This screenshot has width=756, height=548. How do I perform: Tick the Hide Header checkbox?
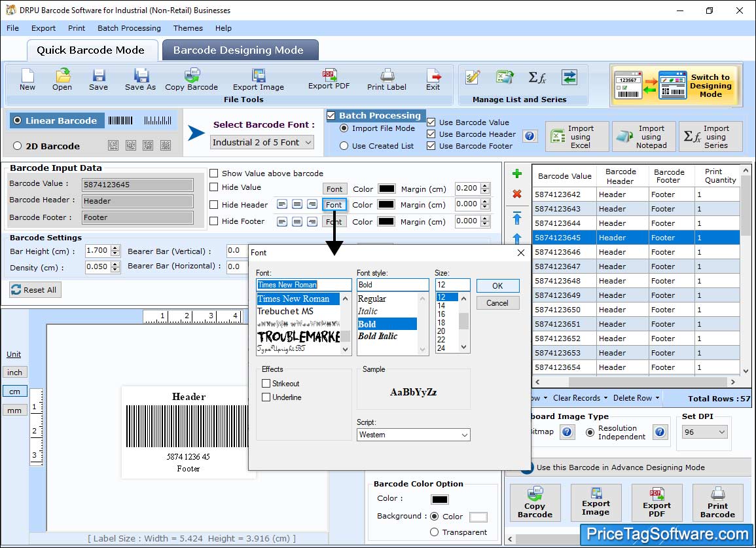click(213, 204)
